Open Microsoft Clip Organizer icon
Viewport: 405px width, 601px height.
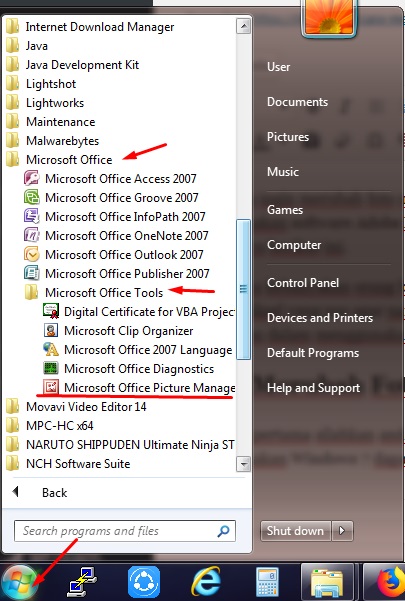pyautogui.click(x=51, y=331)
